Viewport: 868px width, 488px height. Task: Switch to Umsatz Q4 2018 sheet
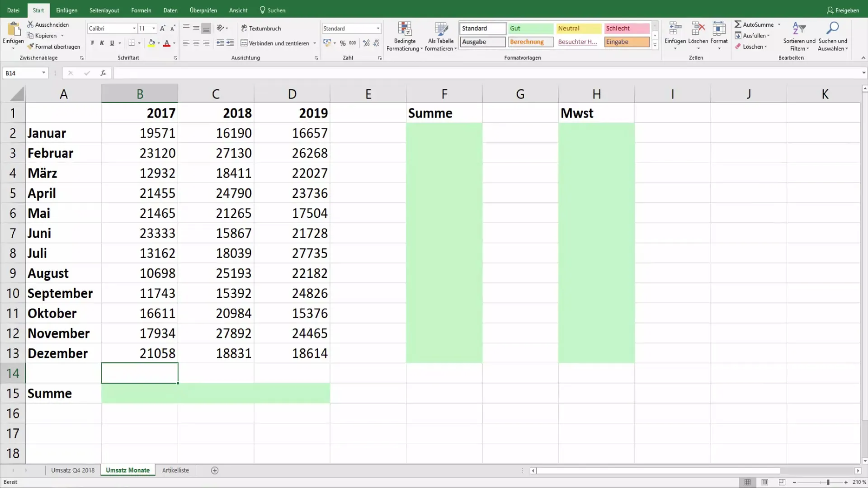point(73,470)
